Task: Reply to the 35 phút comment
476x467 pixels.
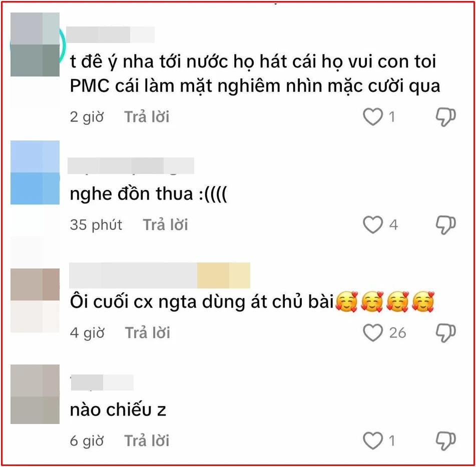Action: click(x=165, y=225)
